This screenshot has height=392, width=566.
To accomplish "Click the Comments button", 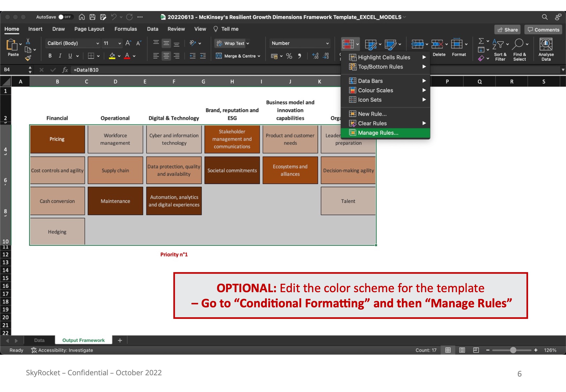I will coord(544,30).
